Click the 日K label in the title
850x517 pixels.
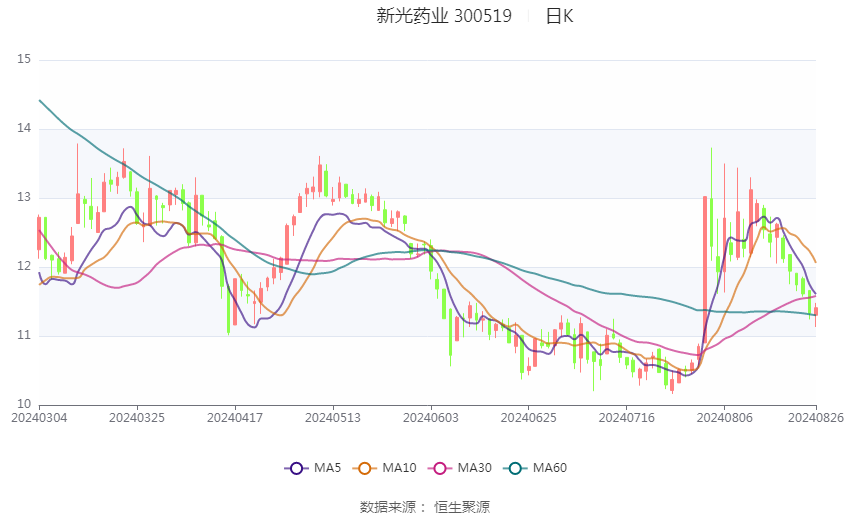point(559,16)
